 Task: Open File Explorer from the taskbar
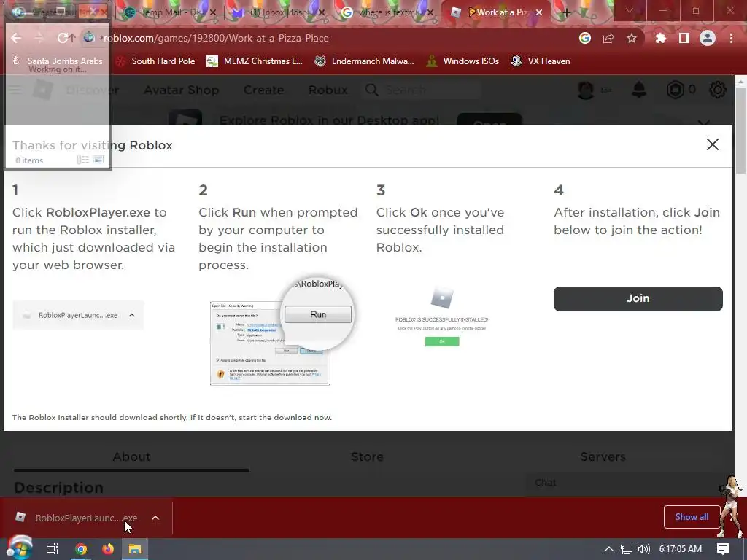[x=135, y=549]
